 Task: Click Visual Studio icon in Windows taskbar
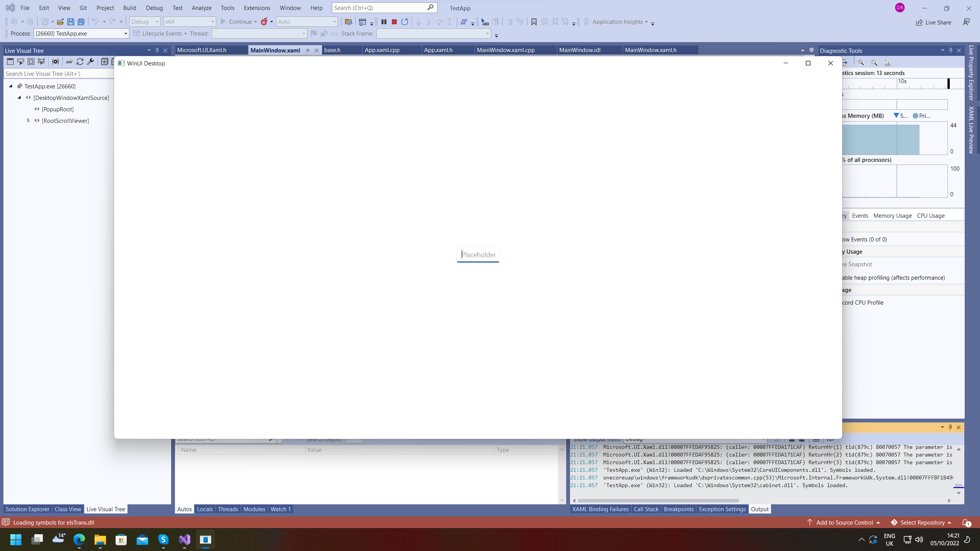point(185,540)
